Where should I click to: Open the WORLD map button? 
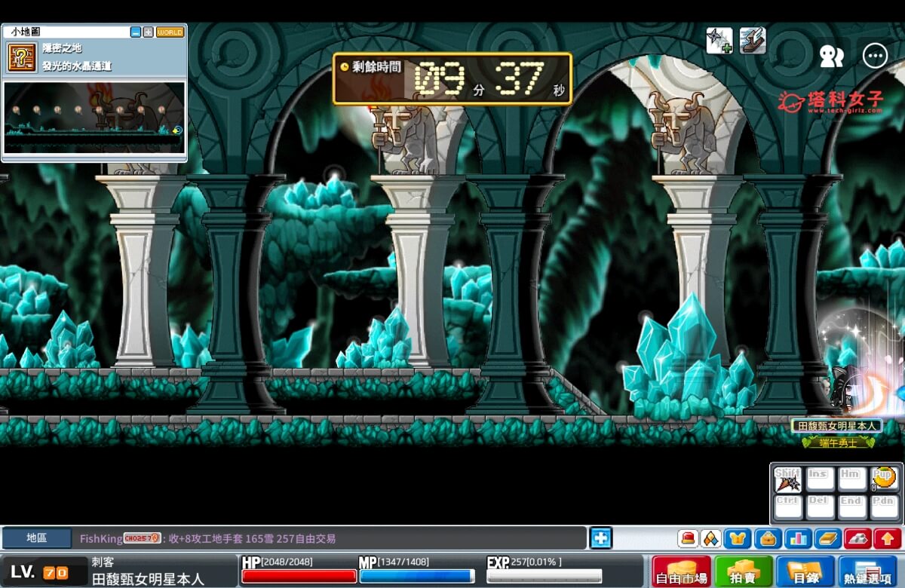pos(170,32)
